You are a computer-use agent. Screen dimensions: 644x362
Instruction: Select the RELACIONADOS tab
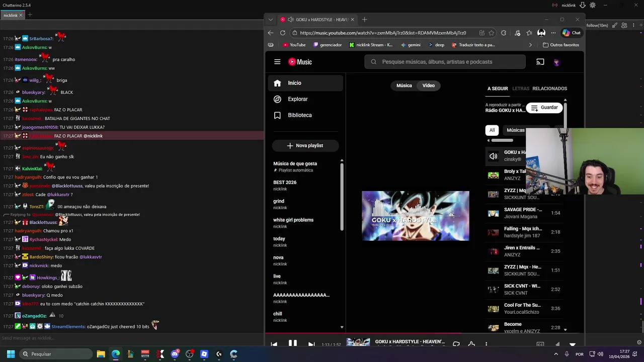pos(549,88)
